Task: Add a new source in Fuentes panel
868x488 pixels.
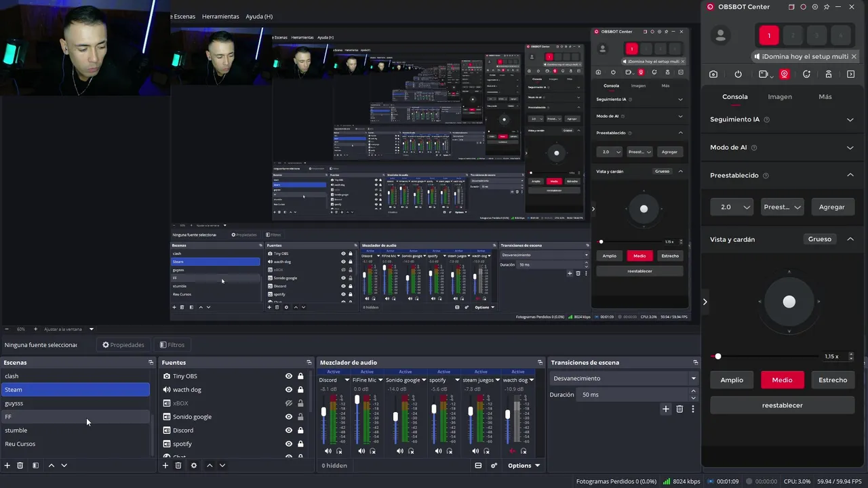Action: coord(165,466)
